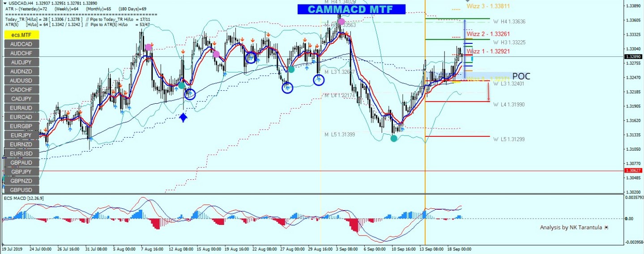Toggle the yellow ecs.MTF button

coord(21,34)
